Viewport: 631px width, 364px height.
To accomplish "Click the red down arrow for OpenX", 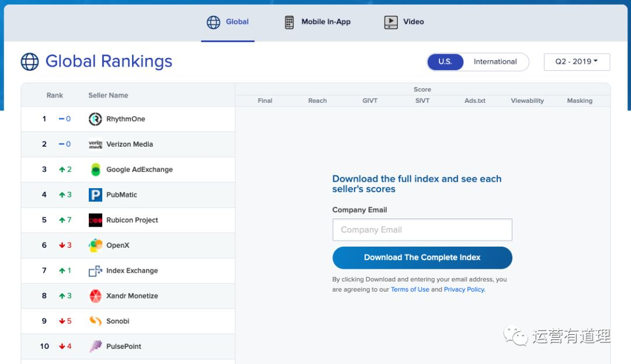I will 62,245.
